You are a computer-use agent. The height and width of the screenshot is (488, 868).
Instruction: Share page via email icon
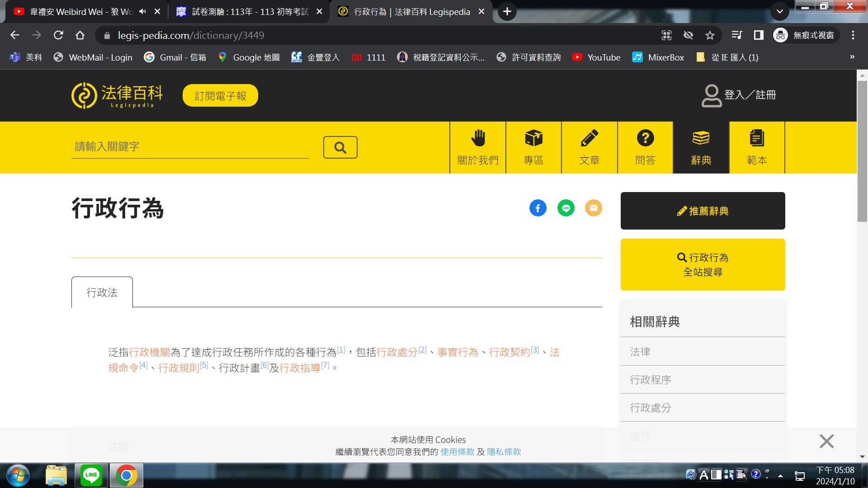coord(593,208)
